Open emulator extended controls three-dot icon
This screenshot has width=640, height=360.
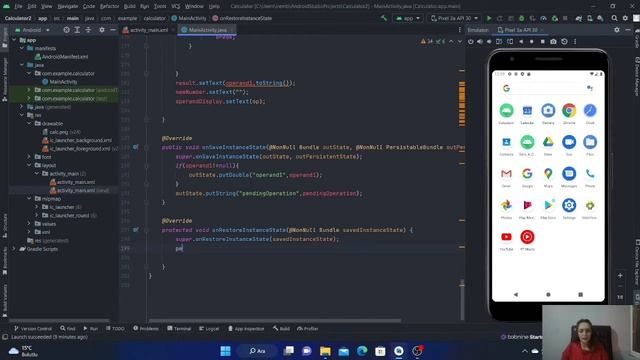tap(575, 42)
